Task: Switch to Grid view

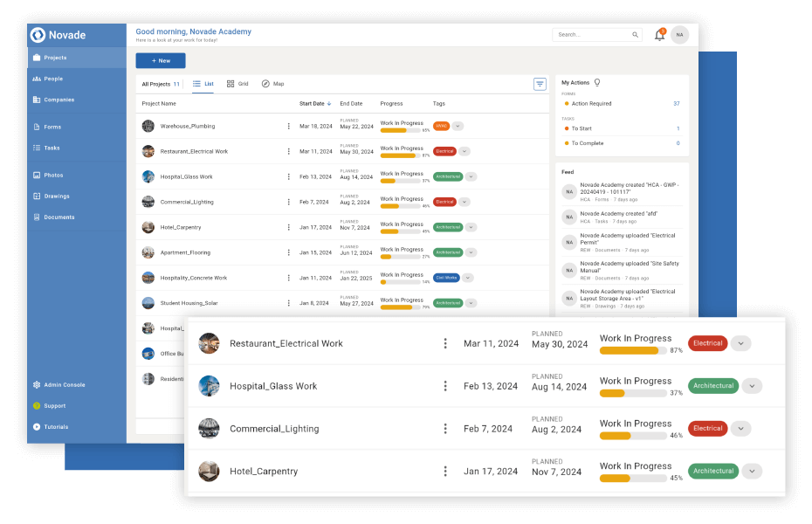Action: click(236, 84)
